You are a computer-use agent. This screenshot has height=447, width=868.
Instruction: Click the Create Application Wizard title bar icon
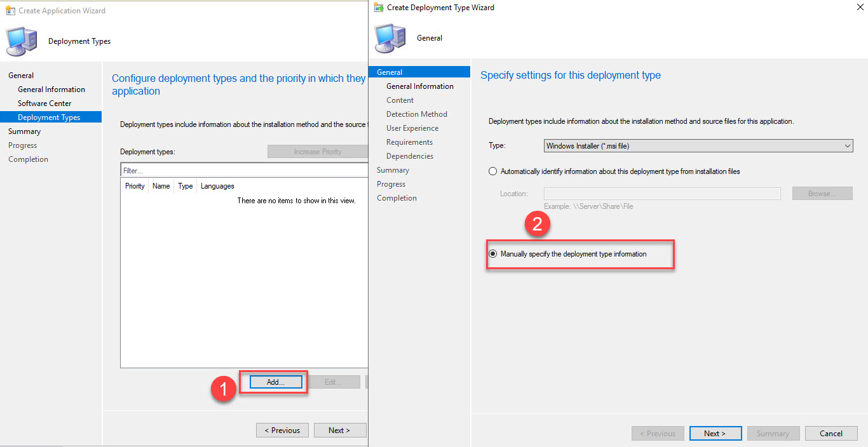(x=9, y=10)
